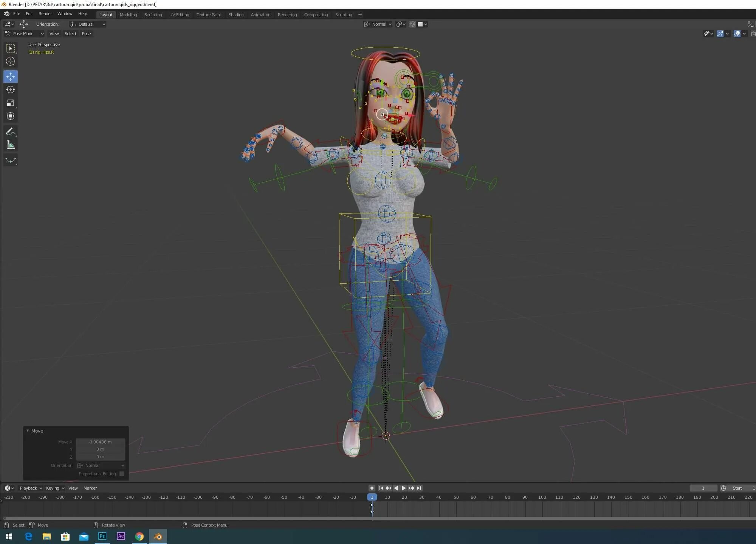Click the Breakdowner pose tool
This screenshot has width=756, height=544.
click(x=11, y=160)
